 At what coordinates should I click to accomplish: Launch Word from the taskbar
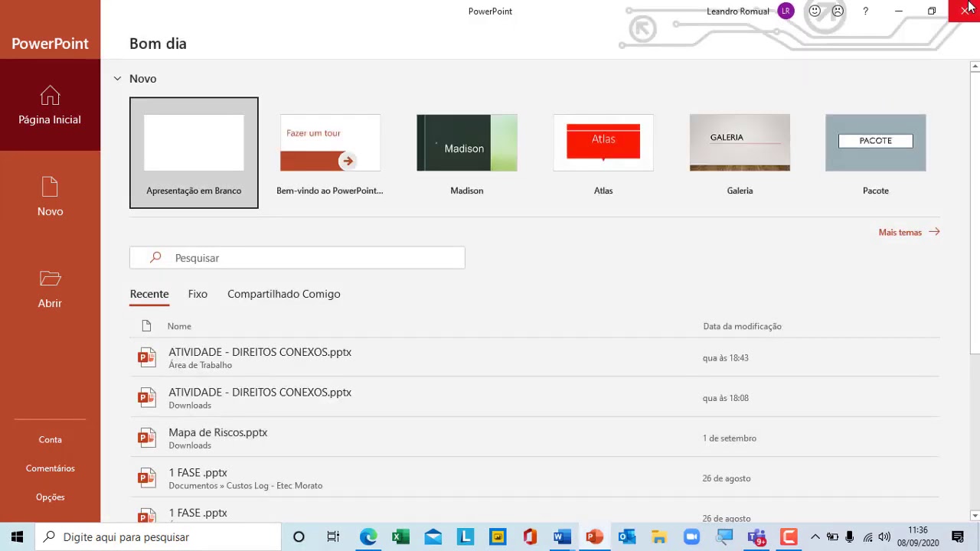pos(562,537)
